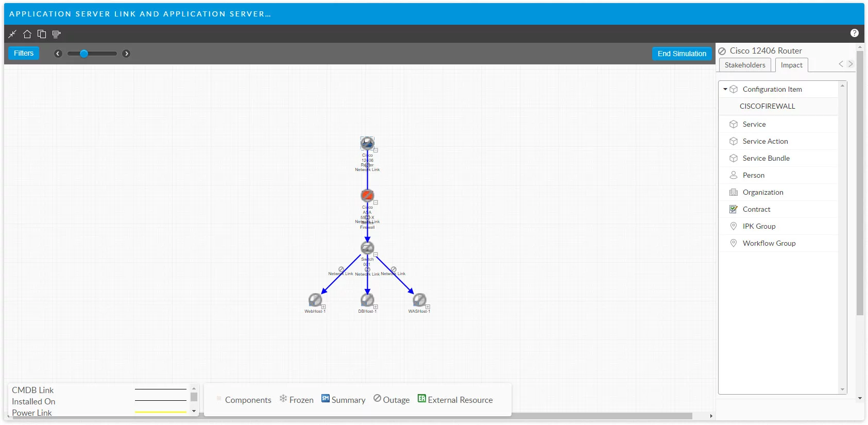Expand the Service Bundle row

pos(778,158)
